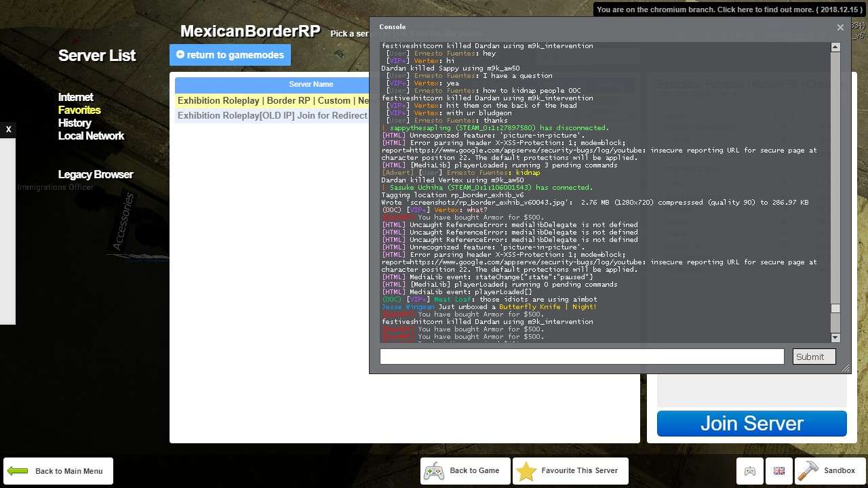Close the Console window with the X

[840, 27]
